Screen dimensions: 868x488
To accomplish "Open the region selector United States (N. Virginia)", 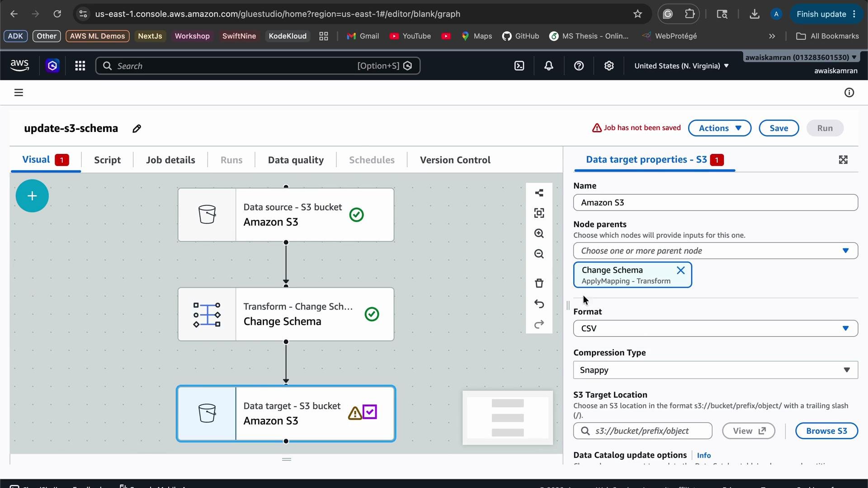I will (x=681, y=66).
